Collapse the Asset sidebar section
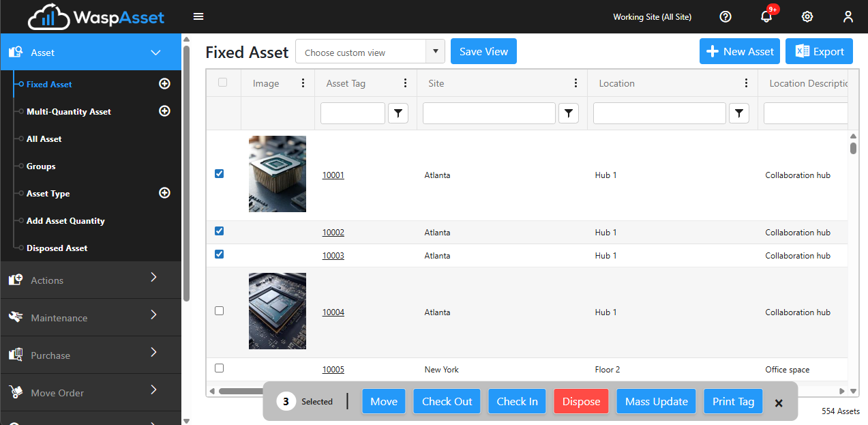This screenshot has width=868, height=425. click(155, 53)
